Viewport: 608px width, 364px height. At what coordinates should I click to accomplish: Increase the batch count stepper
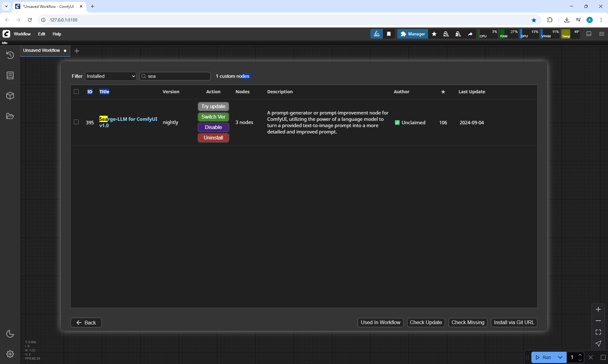[x=580, y=355]
